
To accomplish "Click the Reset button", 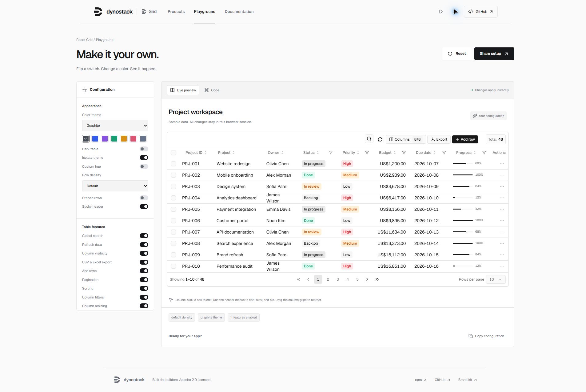I will (x=457, y=54).
